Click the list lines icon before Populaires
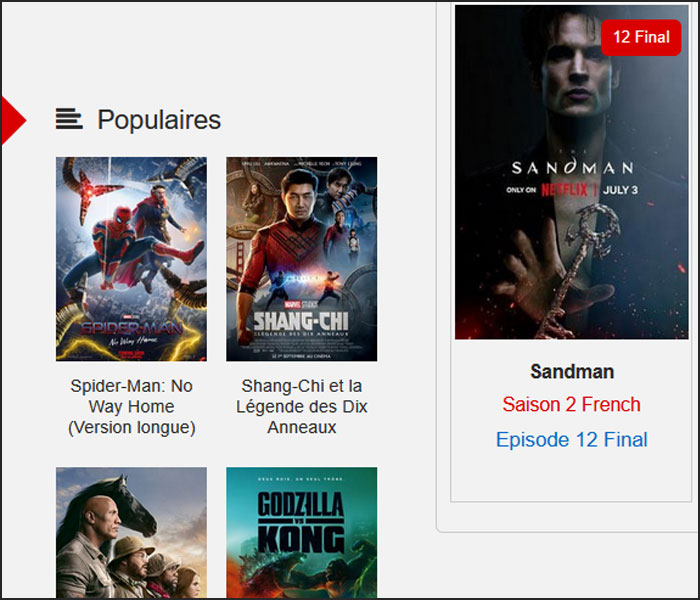The image size is (700, 600). 69,119
